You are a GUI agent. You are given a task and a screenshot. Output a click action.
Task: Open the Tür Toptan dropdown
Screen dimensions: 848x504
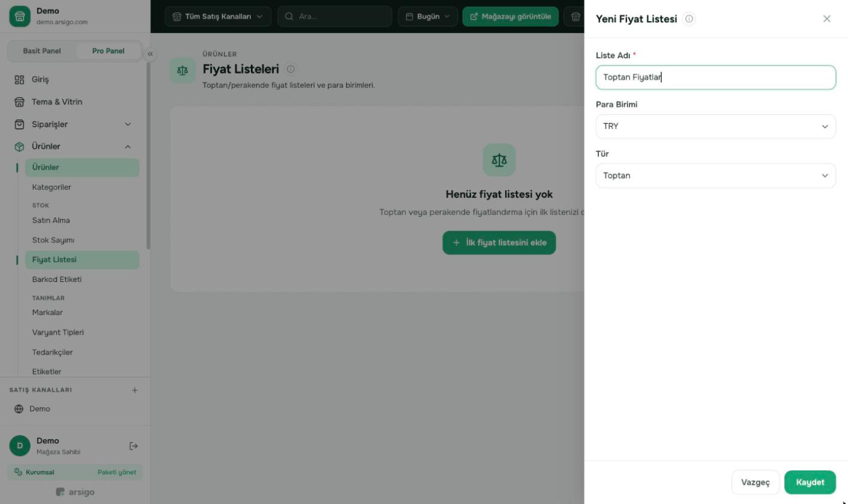(x=716, y=176)
